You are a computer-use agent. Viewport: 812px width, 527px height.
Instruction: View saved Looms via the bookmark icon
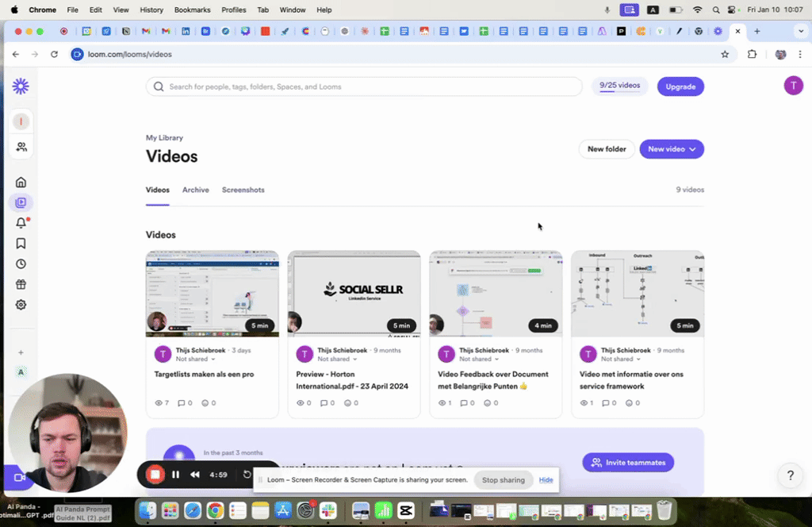pos(21,244)
